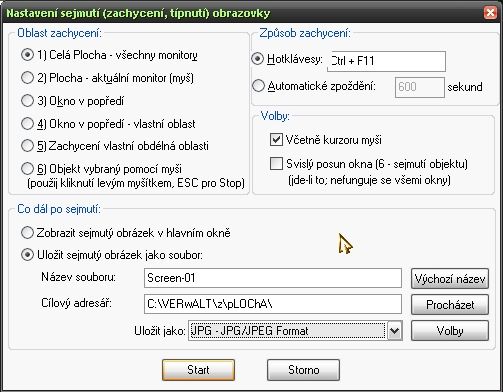Click the 'Co dál po sejmutí:' group title
Viewport: 503px width, 392px height.
point(59,209)
